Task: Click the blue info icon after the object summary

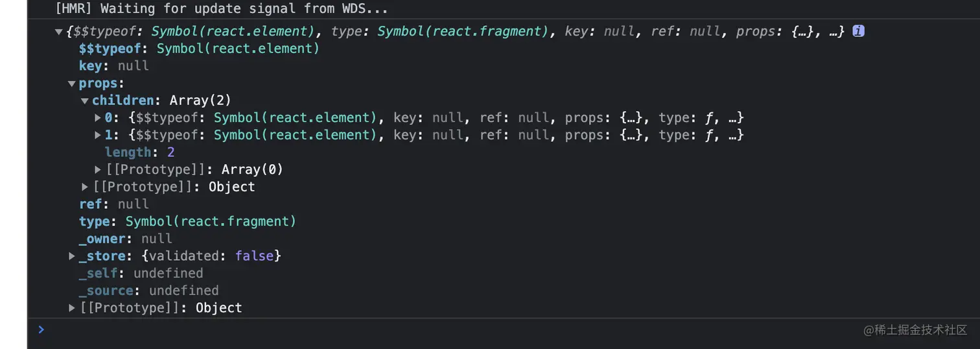Action: click(x=858, y=31)
